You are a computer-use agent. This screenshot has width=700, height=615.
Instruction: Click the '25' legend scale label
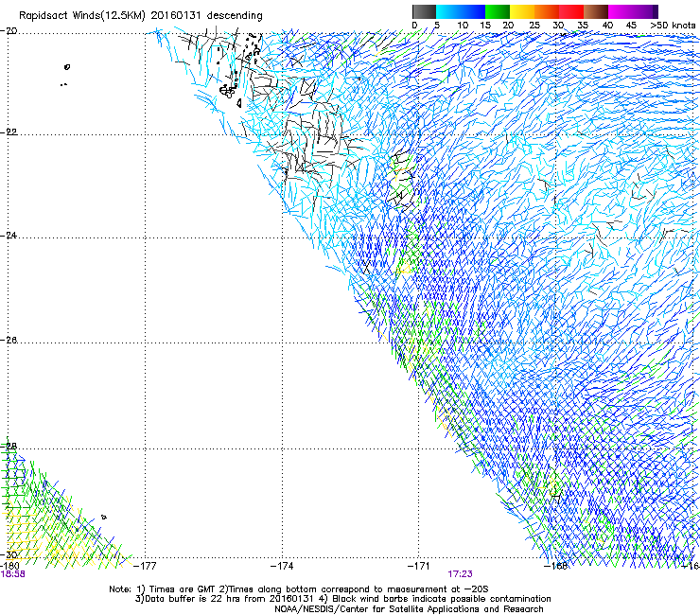pyautogui.click(x=534, y=26)
